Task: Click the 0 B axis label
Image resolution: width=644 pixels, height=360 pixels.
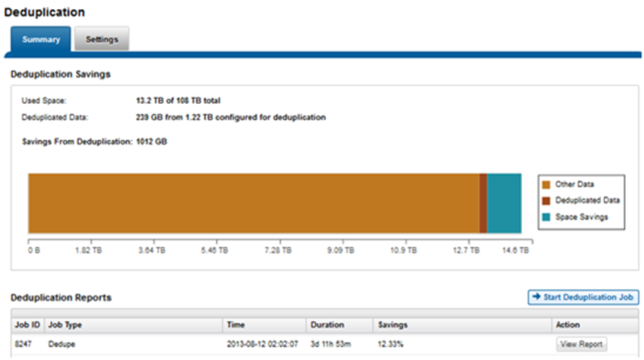Action: [34, 250]
